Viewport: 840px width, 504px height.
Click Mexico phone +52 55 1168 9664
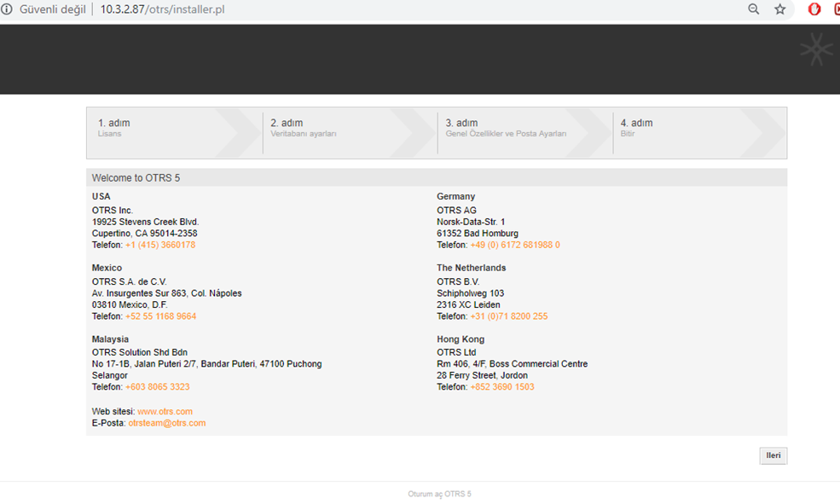(x=160, y=316)
